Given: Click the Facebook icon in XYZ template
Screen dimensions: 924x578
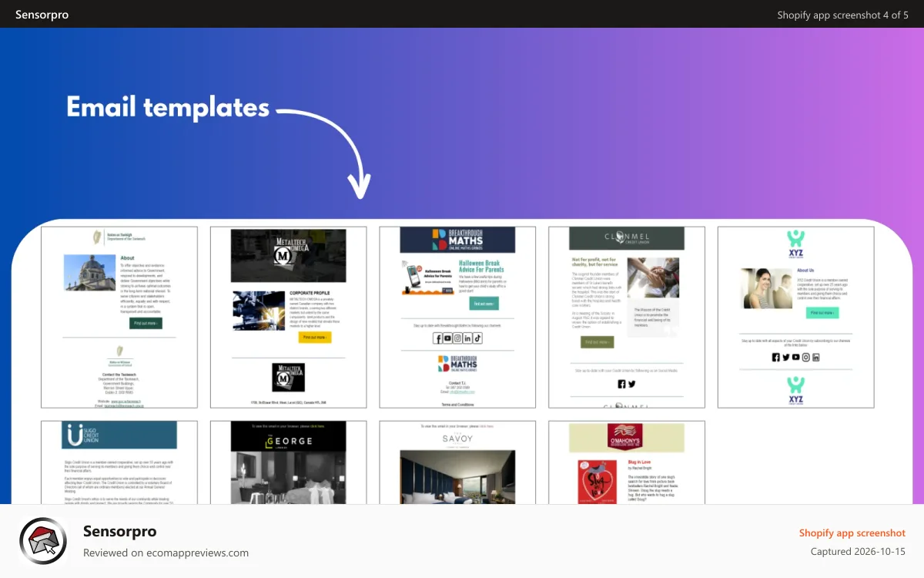Looking at the screenshot, I should tap(776, 358).
